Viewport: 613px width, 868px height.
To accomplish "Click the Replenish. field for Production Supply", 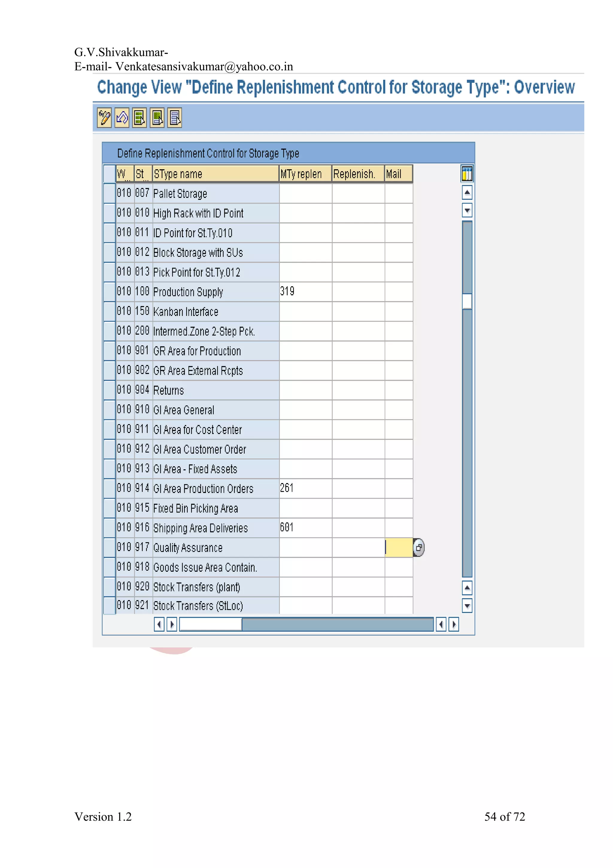I will 359,291.
